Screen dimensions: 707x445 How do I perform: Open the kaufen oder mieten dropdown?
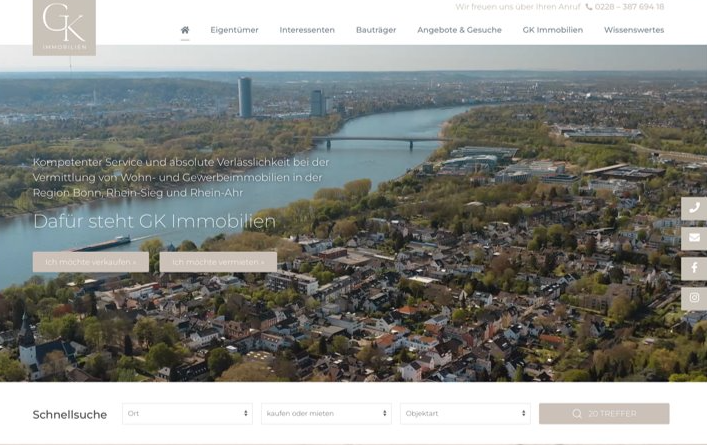click(x=326, y=413)
